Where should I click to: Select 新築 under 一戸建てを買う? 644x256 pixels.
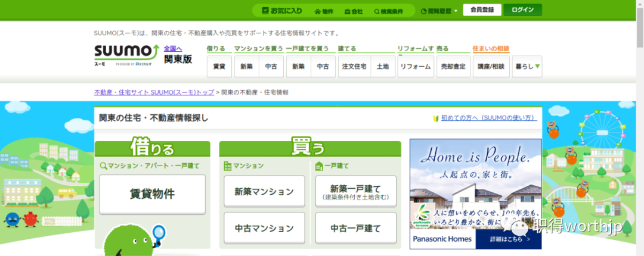click(x=299, y=67)
